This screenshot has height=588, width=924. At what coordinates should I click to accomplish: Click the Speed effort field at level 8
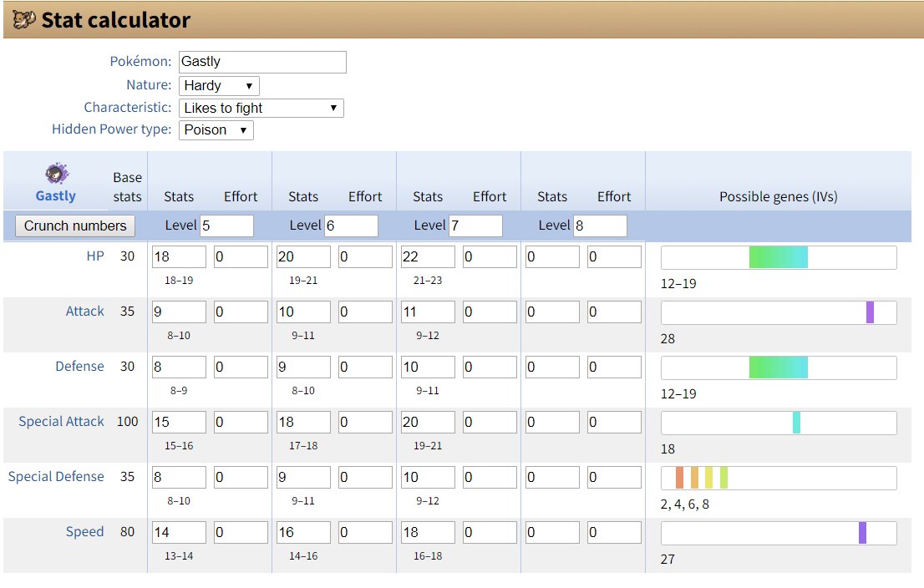point(614,532)
